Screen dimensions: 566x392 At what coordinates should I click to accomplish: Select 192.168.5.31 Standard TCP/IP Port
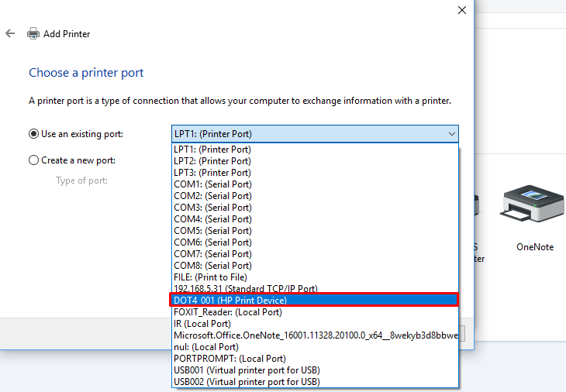pyautogui.click(x=246, y=289)
